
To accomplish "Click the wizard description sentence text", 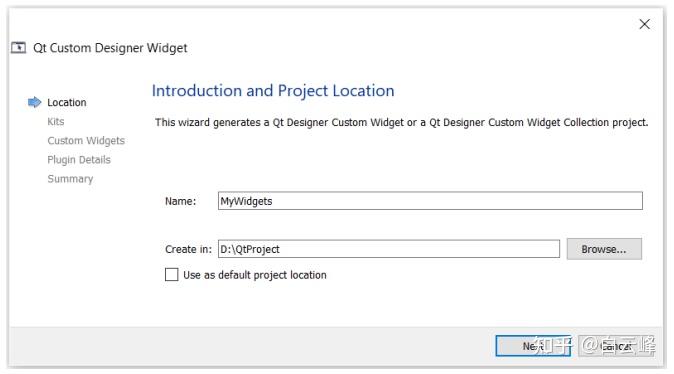I will (401, 123).
